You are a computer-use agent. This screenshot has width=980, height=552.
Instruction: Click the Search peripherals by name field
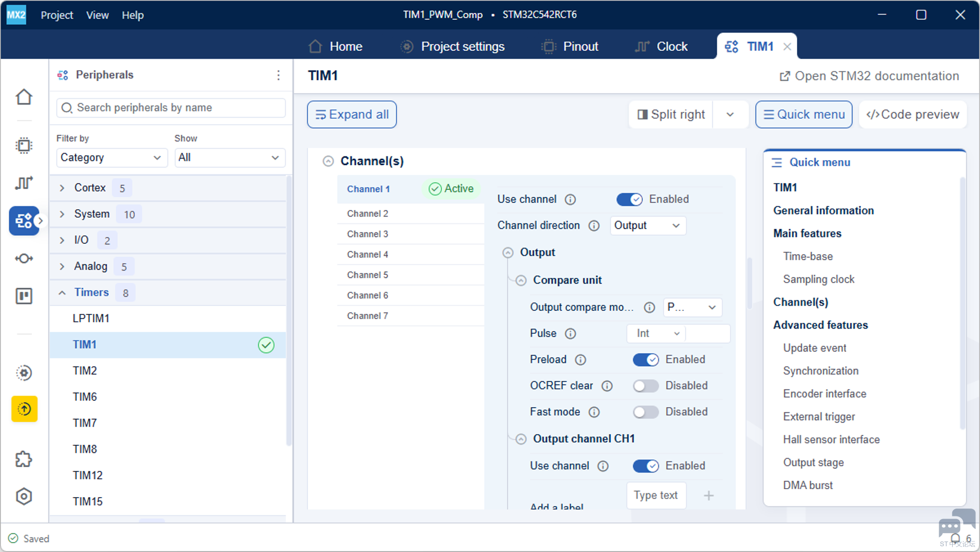pos(171,108)
